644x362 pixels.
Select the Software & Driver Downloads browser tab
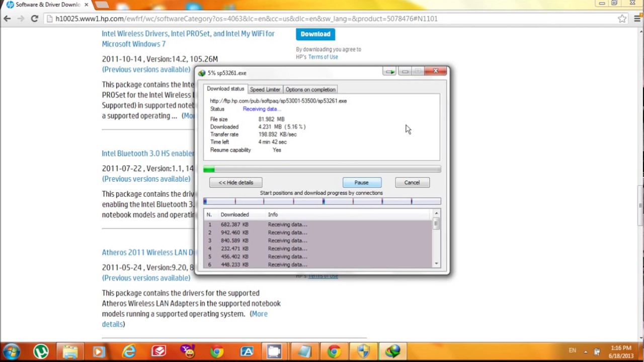47,5
